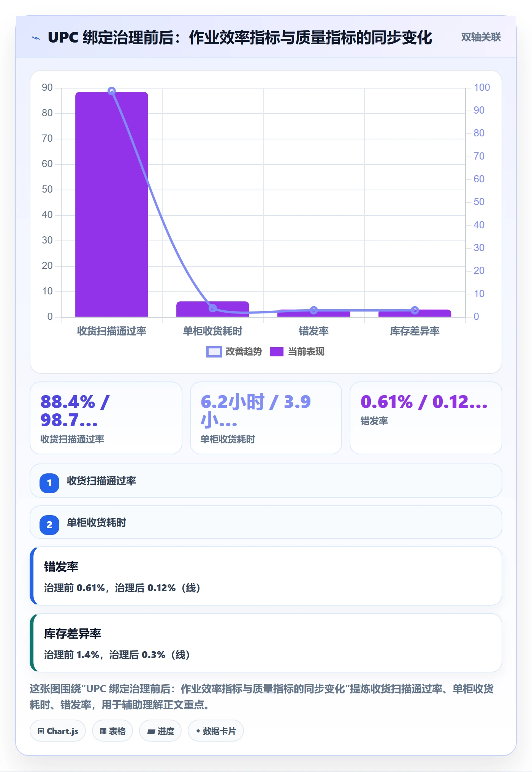Click the 收货扫描通过率 purple bar
532x772 pixels.
click(x=112, y=204)
